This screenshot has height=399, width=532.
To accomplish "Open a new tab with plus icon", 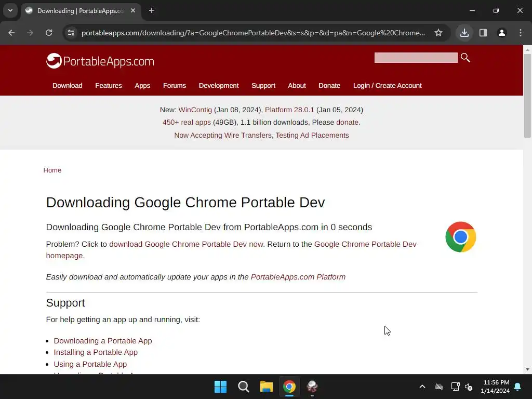I will [152, 11].
